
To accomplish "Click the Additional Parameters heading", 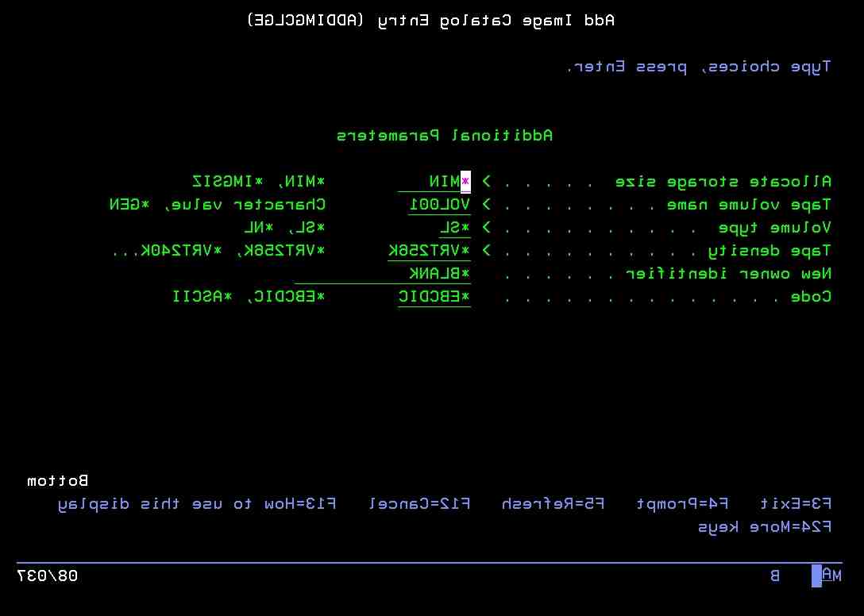I will 445,136.
